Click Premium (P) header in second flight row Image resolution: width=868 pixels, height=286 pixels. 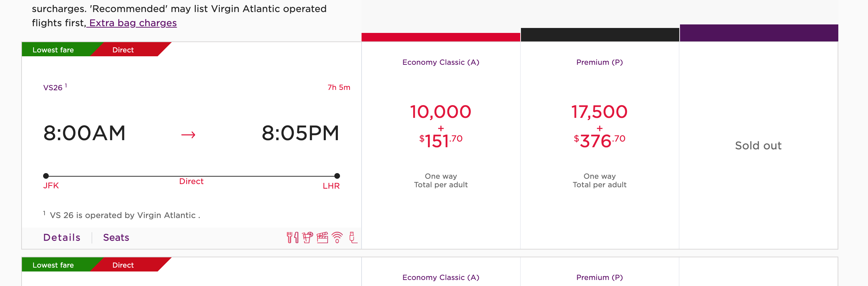point(599,278)
